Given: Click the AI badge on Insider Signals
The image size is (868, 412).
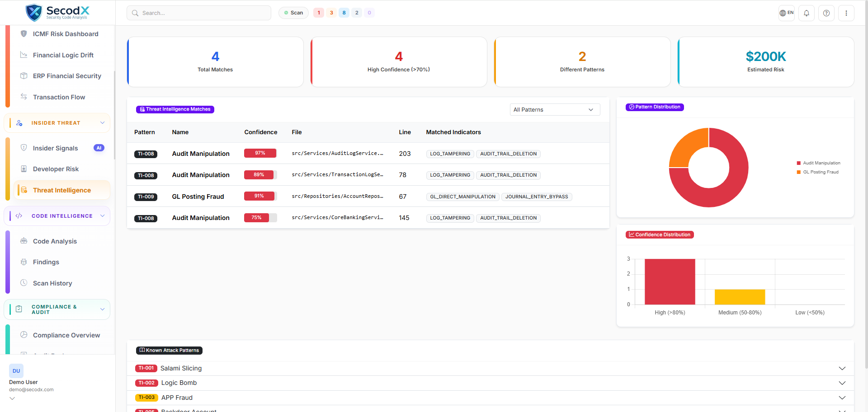Looking at the screenshot, I should 99,148.
